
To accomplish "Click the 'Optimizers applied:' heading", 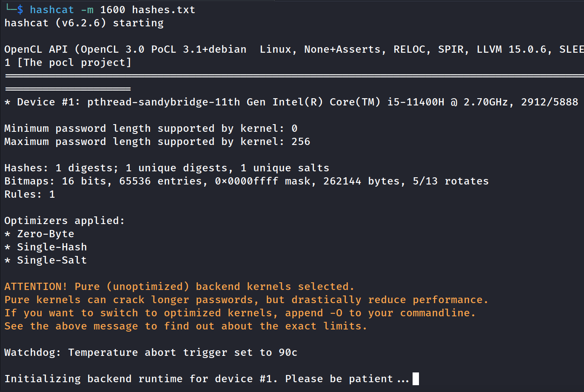I will pyautogui.click(x=64, y=221).
